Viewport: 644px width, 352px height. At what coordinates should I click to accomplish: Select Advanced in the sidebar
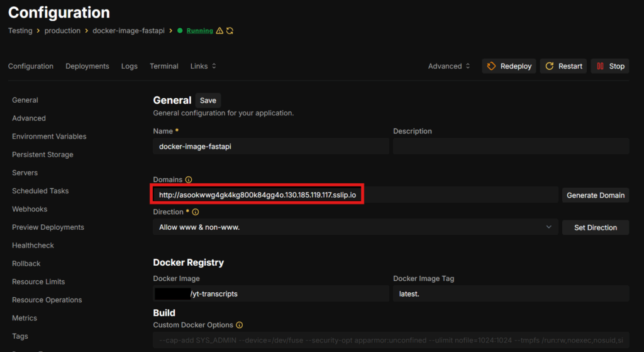pyautogui.click(x=29, y=118)
